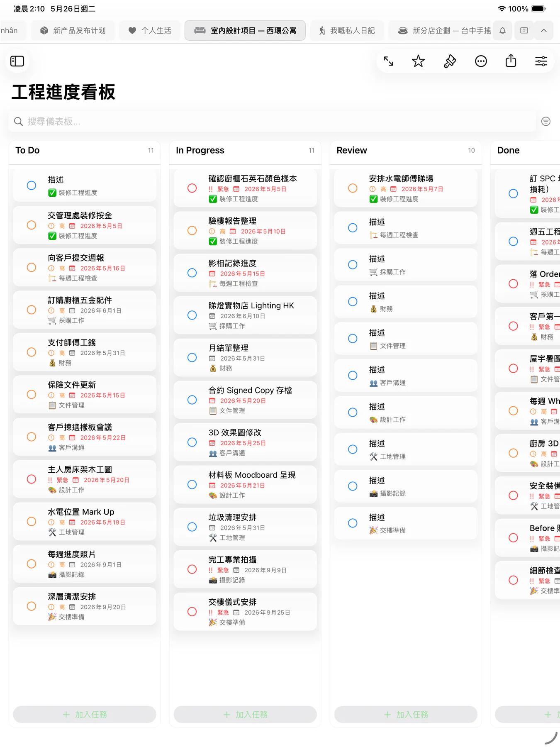This screenshot has height=747, width=560.
Task: Mark 影相記錄進度 as done
Action: pos(192,273)
